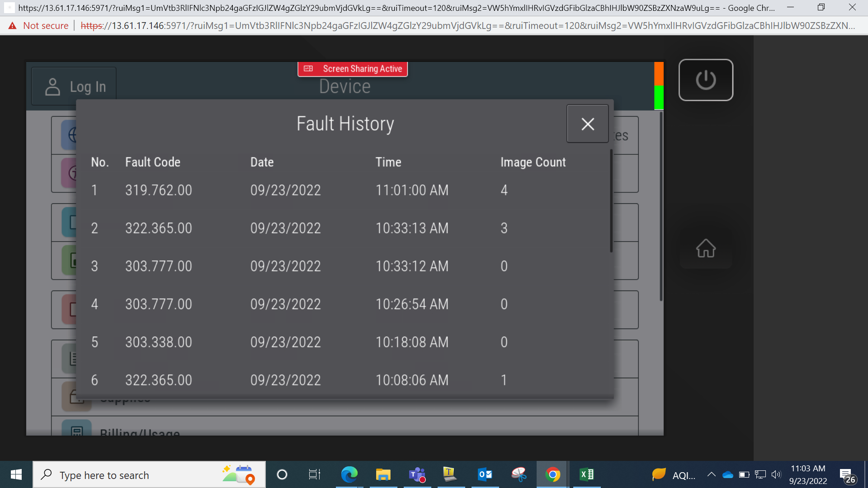Viewport: 868px width, 488px height.
Task: Open Excel from taskbar
Action: [x=586, y=474]
